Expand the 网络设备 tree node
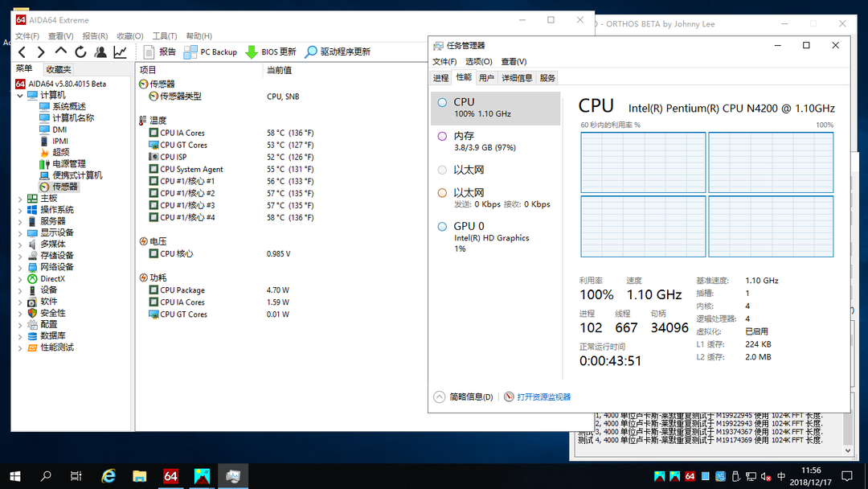Screen dimensions: 868x489 pos(20,267)
